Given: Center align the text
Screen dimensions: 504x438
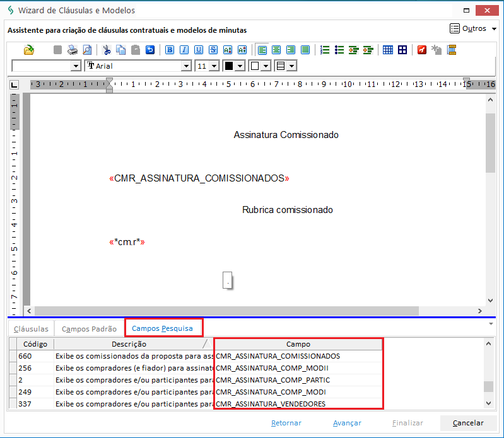Looking at the screenshot, I should (276, 50).
